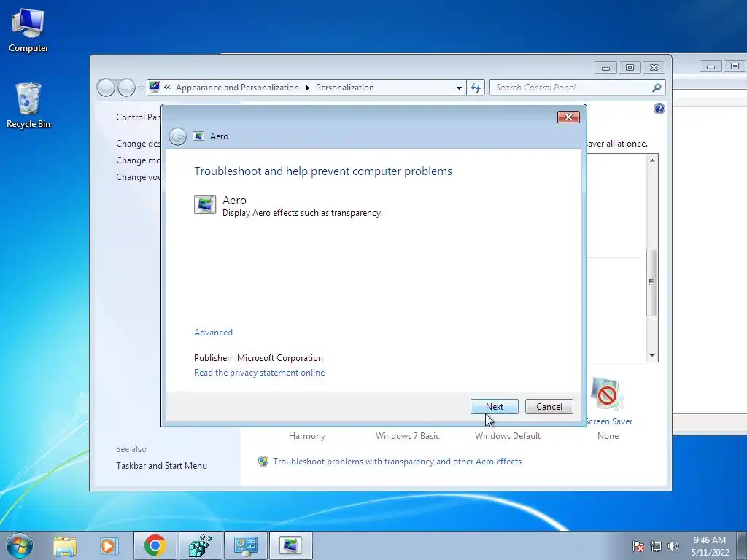Click the small Aero title icon
Viewport: 747px width, 560px height.
[x=198, y=136]
